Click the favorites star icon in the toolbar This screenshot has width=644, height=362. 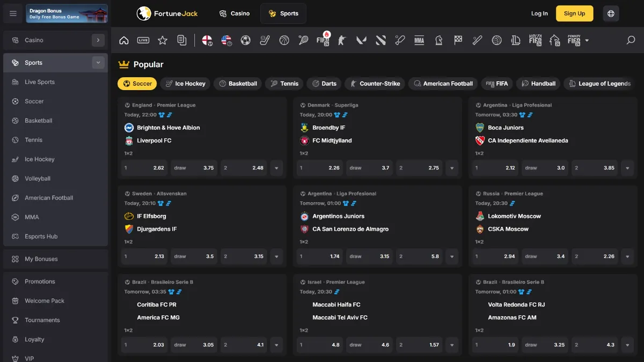pos(163,40)
